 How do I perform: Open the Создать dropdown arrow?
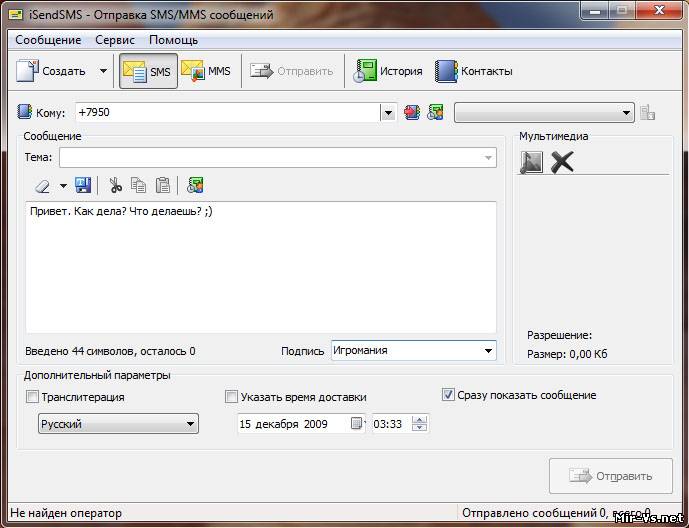[103, 71]
